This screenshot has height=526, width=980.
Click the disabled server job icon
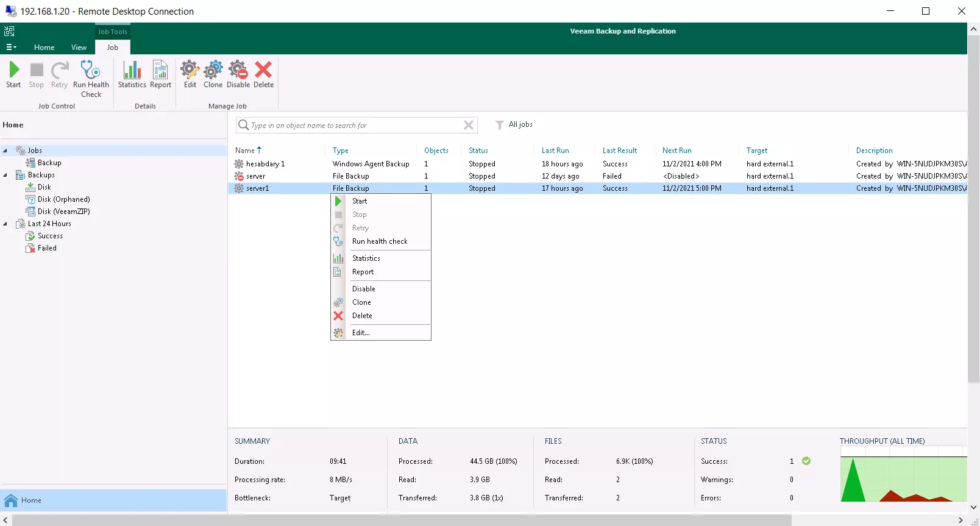[x=239, y=176]
